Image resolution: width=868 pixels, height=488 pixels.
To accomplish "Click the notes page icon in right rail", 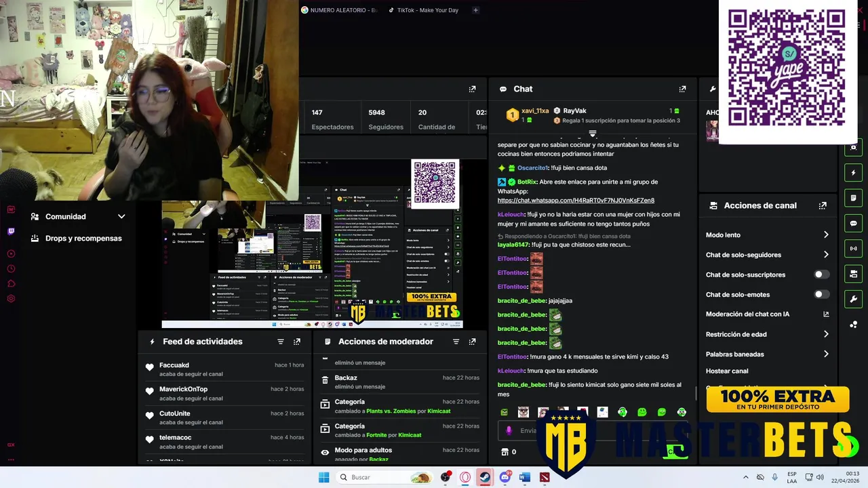I will coord(853,198).
